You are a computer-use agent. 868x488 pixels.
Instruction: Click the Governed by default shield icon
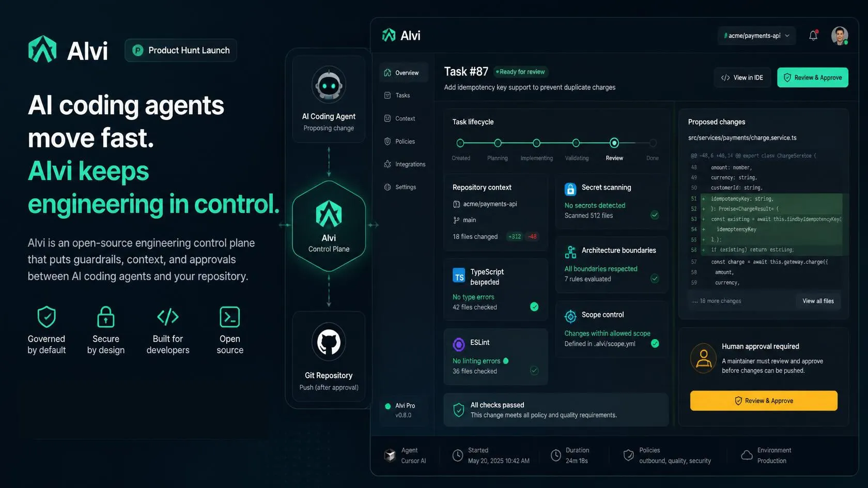click(47, 316)
